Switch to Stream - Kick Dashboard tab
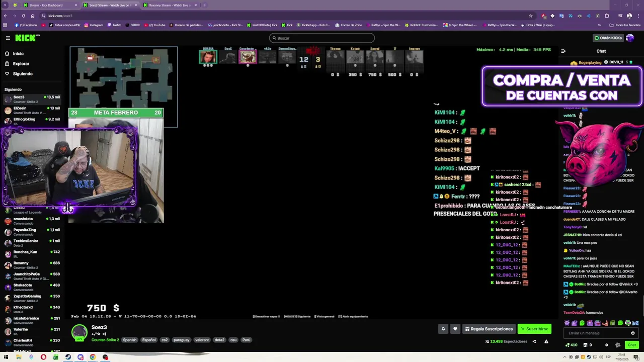This screenshot has height=362, width=644. (49, 5)
